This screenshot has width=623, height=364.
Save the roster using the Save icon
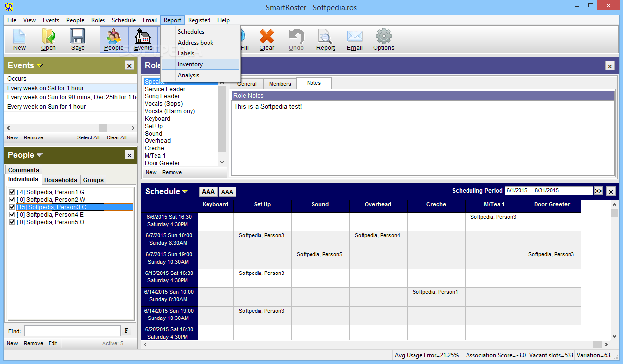(x=78, y=40)
